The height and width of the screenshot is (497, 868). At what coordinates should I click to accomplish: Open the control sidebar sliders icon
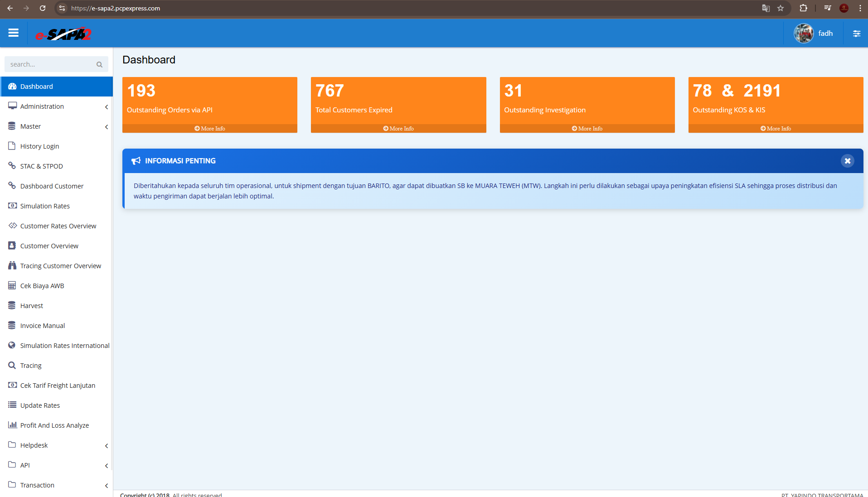tap(856, 34)
